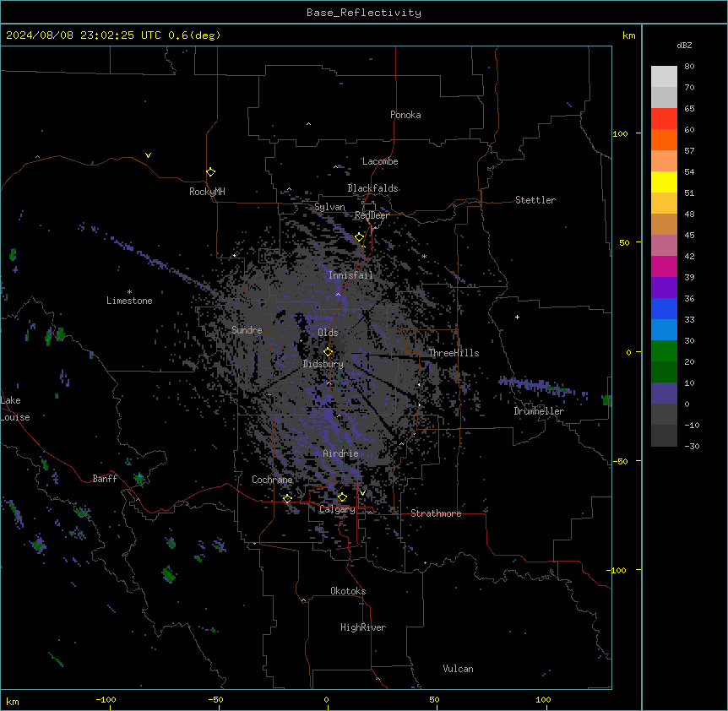The image size is (728, 711).
Task: Click the yellow diamond marker above RockyMH
Action: click(210, 171)
